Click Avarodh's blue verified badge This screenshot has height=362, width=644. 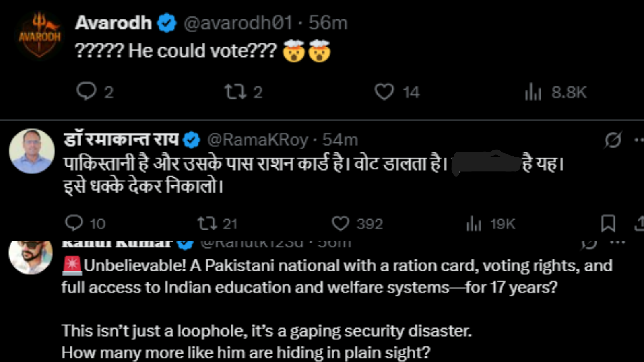tap(167, 23)
